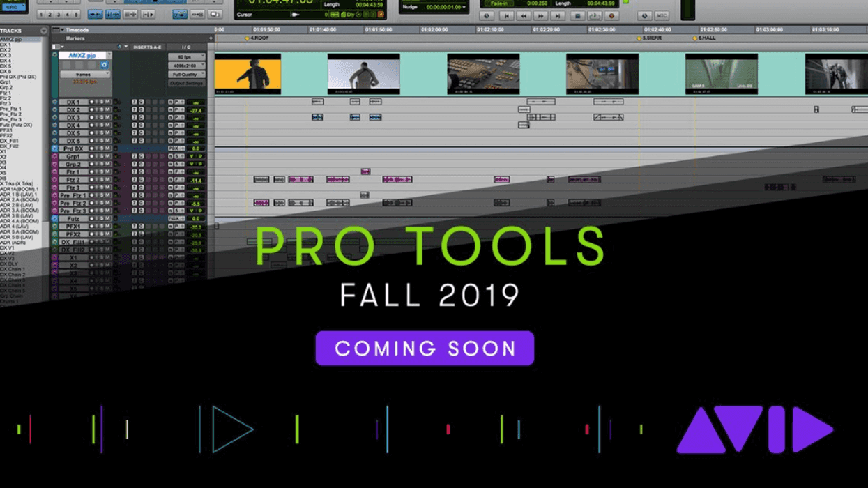
Task: Click the I / O column header
Action: [x=186, y=47]
